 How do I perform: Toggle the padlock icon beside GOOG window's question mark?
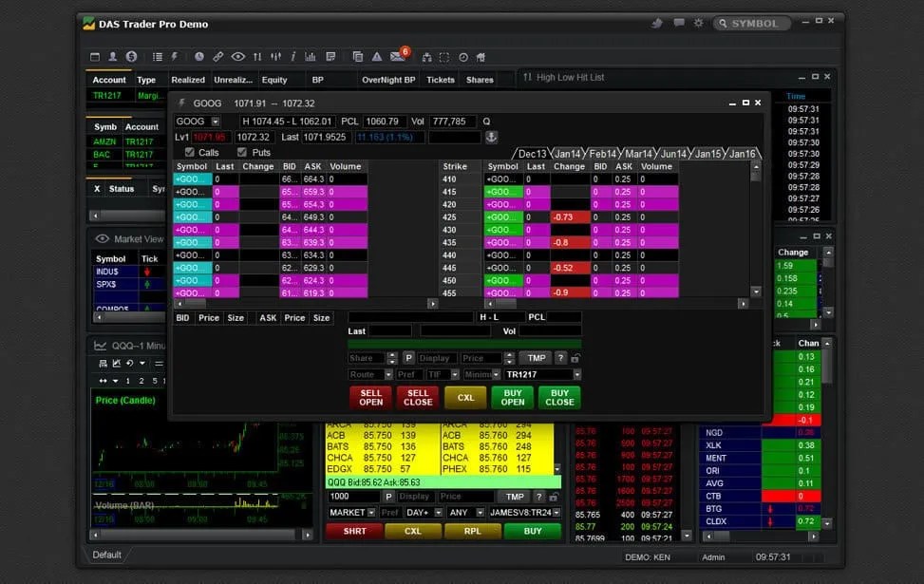point(575,358)
